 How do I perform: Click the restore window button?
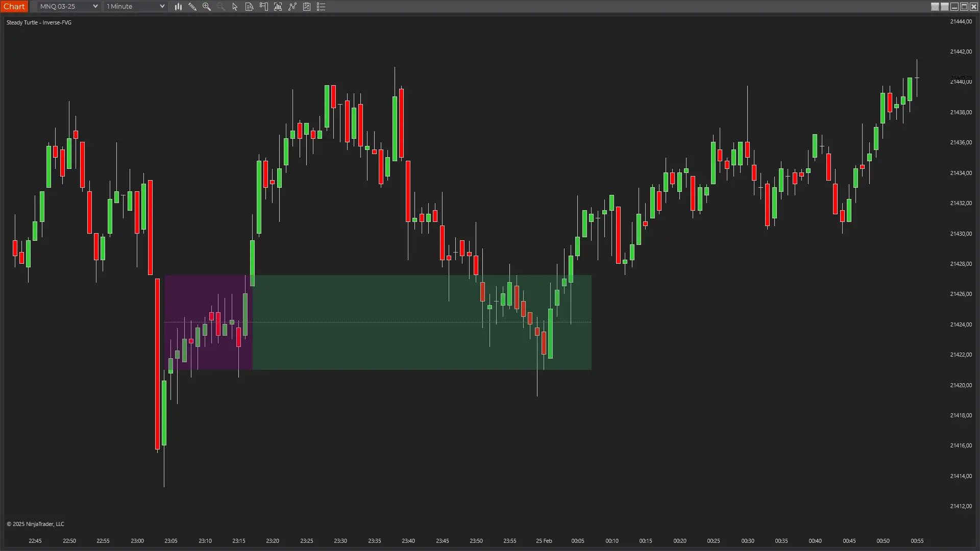(964, 7)
